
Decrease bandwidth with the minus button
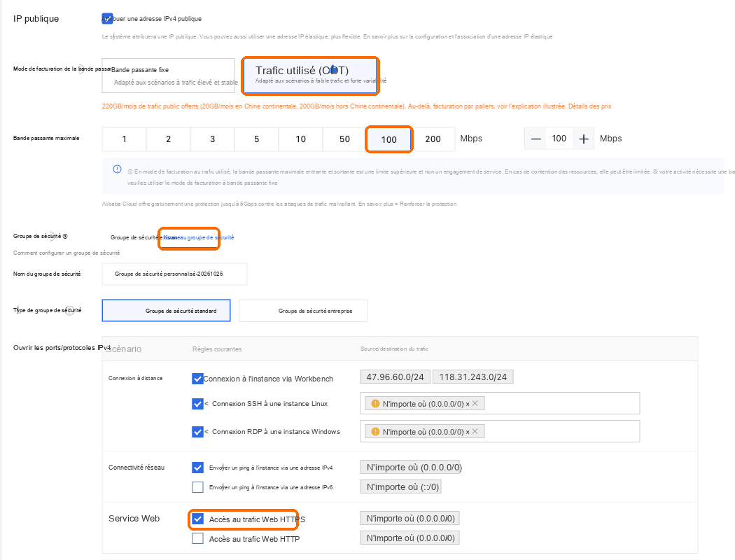coord(536,139)
